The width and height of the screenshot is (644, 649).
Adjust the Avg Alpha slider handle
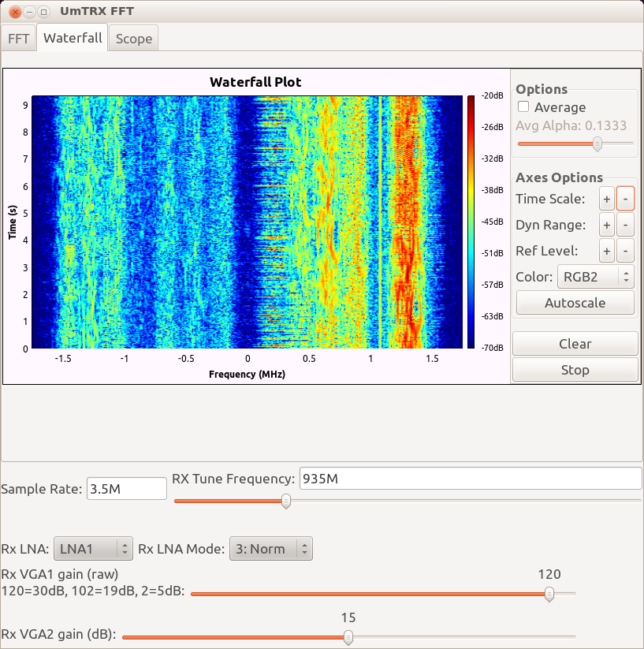click(x=597, y=144)
